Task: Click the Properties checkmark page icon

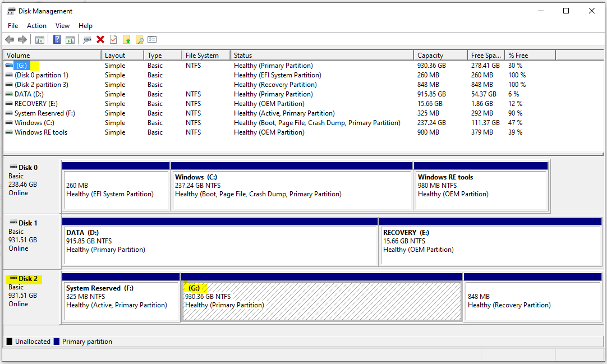Action: click(x=113, y=39)
